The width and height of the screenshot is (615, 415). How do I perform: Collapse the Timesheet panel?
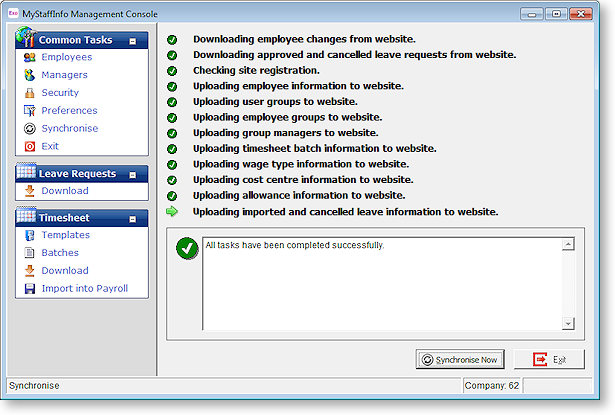point(133,218)
